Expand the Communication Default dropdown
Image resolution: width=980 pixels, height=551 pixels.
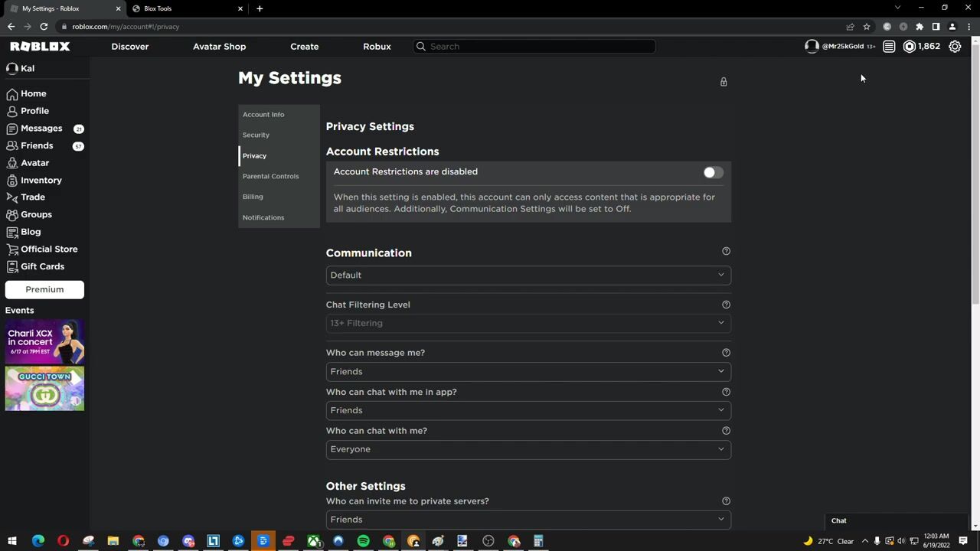pos(528,275)
